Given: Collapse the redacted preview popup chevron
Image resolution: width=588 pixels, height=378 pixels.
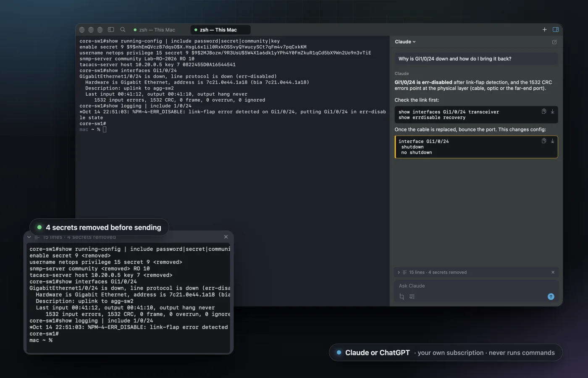Looking at the screenshot, I should (29, 237).
